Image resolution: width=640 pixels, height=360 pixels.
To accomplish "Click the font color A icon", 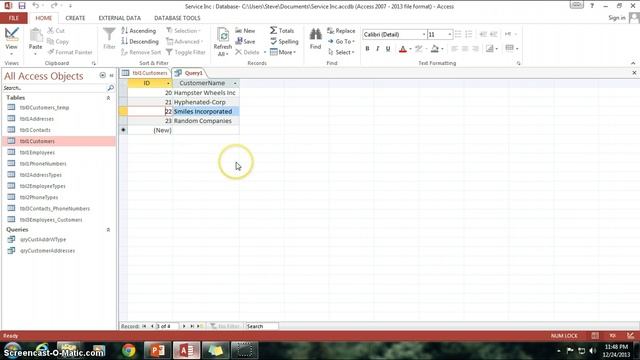I will [403, 49].
